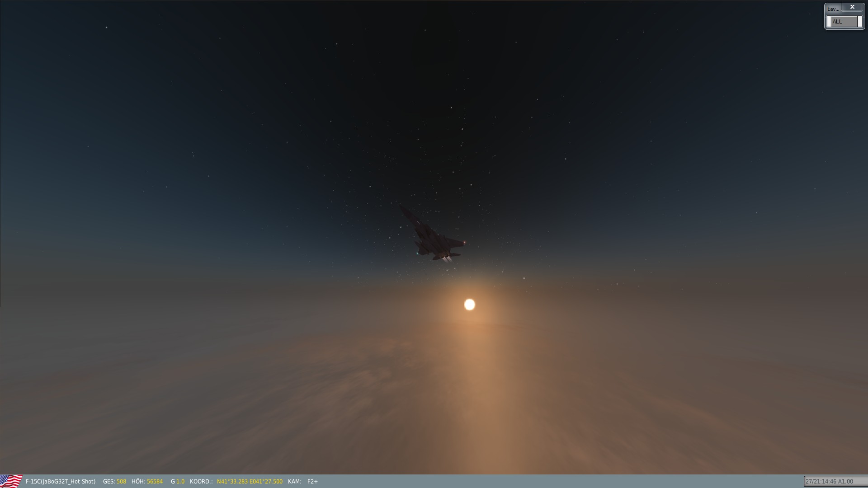Click the jet's glowing engine exhausts
868x488 pixels.
click(x=447, y=259)
